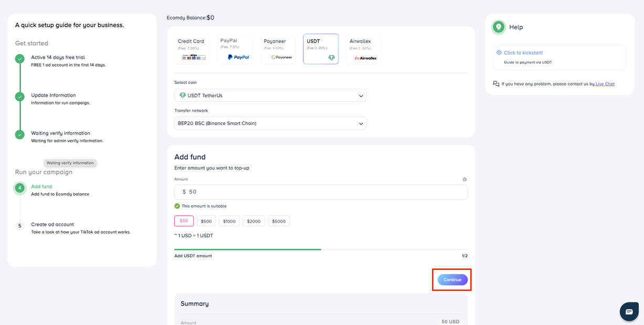Click the gear icon beside Click to kickstart
This screenshot has height=325, width=644.
499,53
